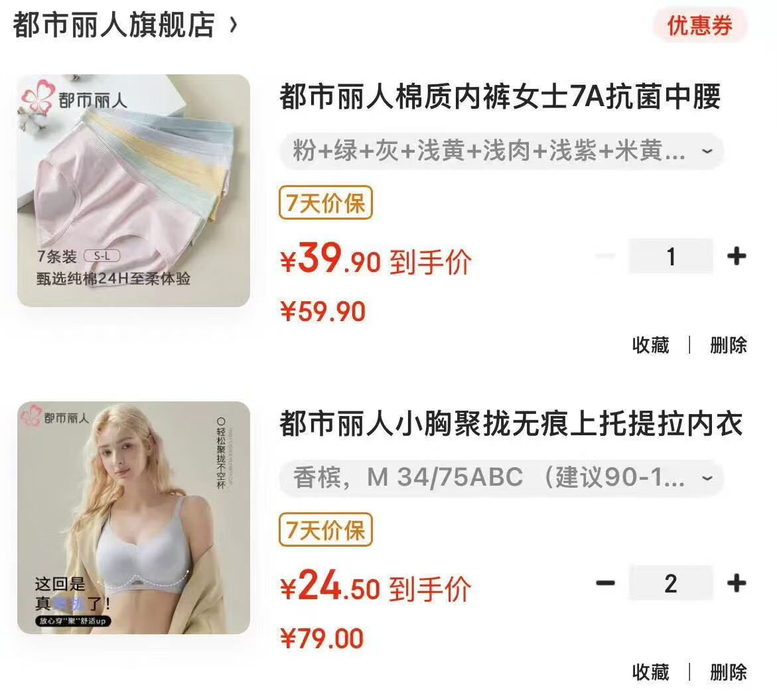Open the cotton underwear product thumbnail
This screenshot has height=700, width=777.
[134, 190]
